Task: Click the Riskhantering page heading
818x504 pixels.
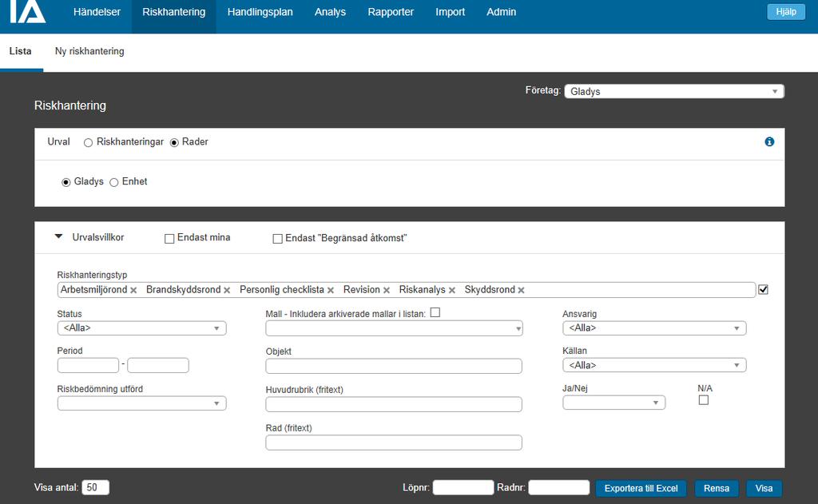Action: point(70,105)
